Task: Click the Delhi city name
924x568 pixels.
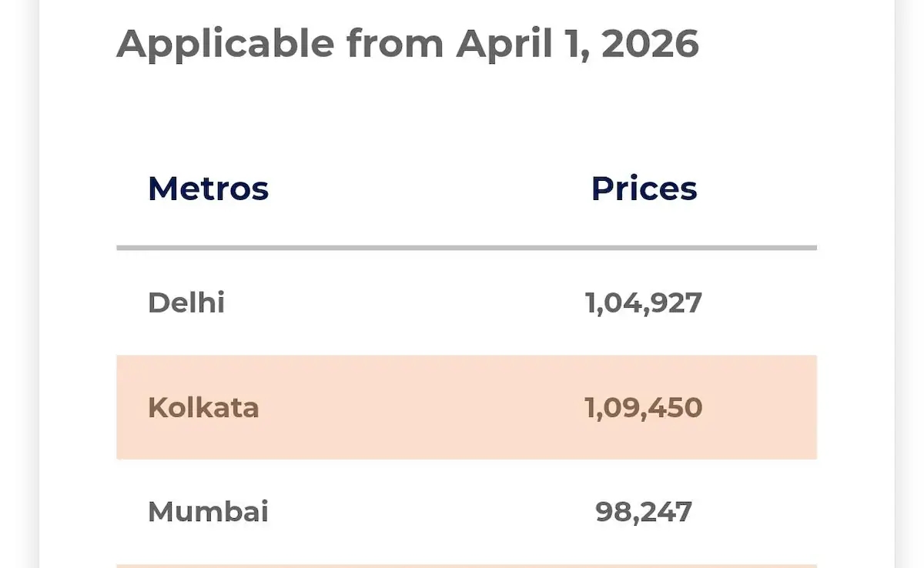Action: pyautogui.click(x=186, y=302)
